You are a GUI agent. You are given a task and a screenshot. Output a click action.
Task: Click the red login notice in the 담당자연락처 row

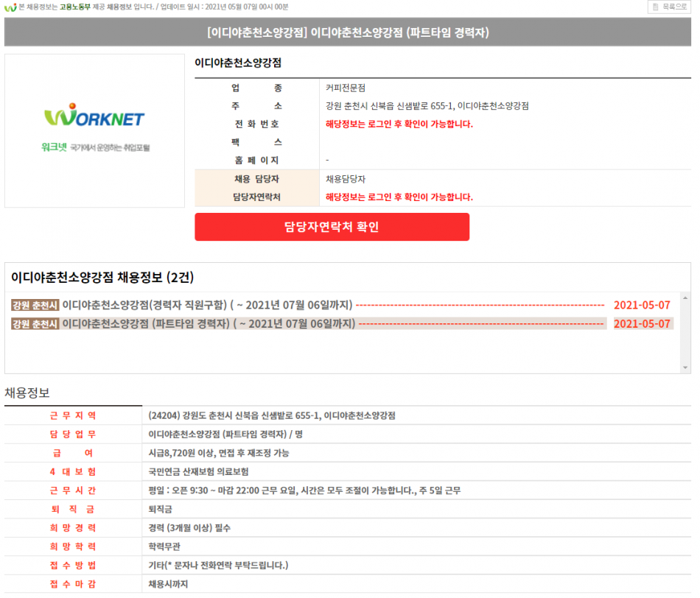coord(399,197)
